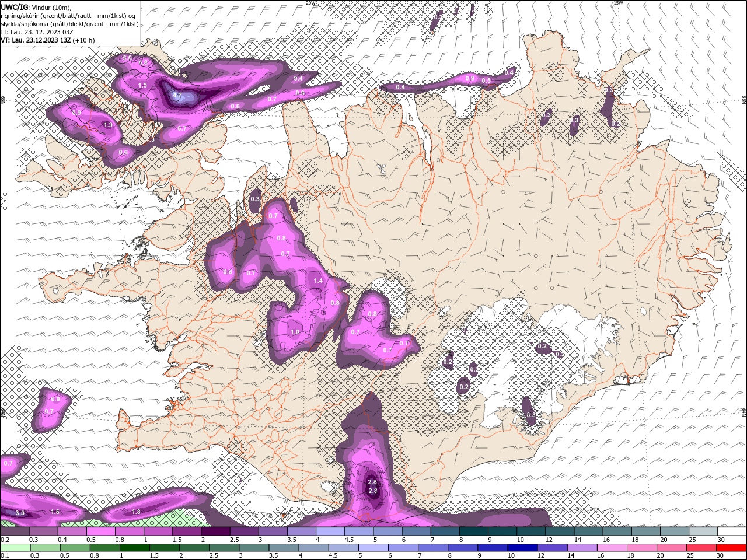Click the 1.4 precipitation label in west Iceland

318,281
